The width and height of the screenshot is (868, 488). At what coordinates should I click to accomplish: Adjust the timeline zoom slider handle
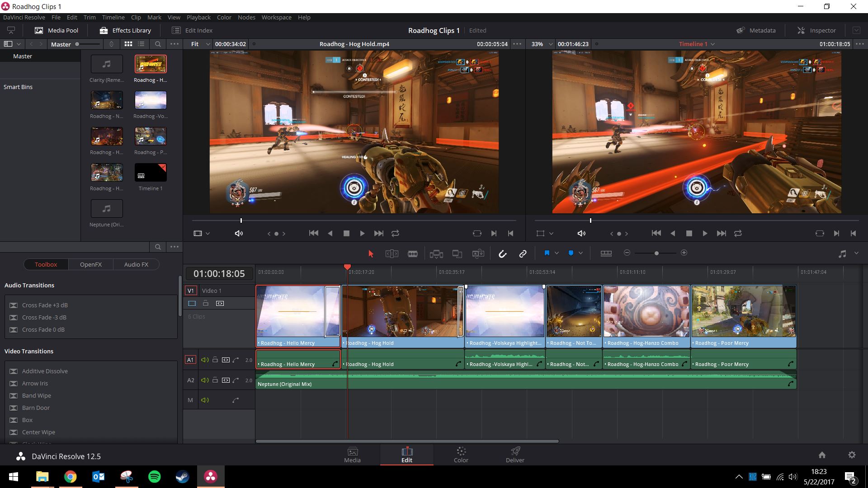[x=656, y=253]
